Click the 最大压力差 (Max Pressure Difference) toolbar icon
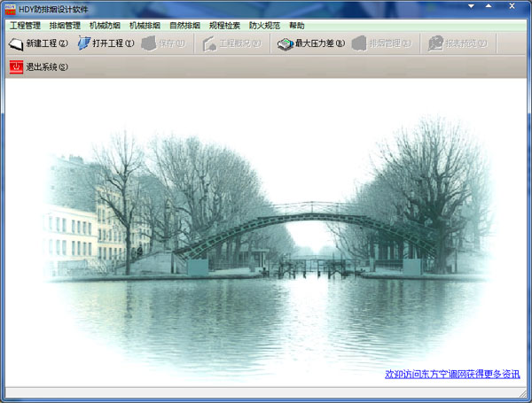 click(285, 44)
